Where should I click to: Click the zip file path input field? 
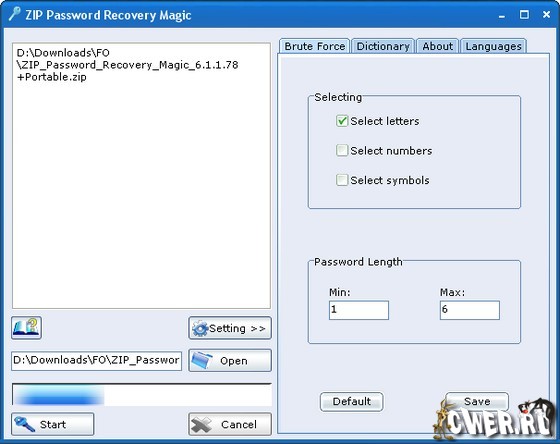pos(96,361)
